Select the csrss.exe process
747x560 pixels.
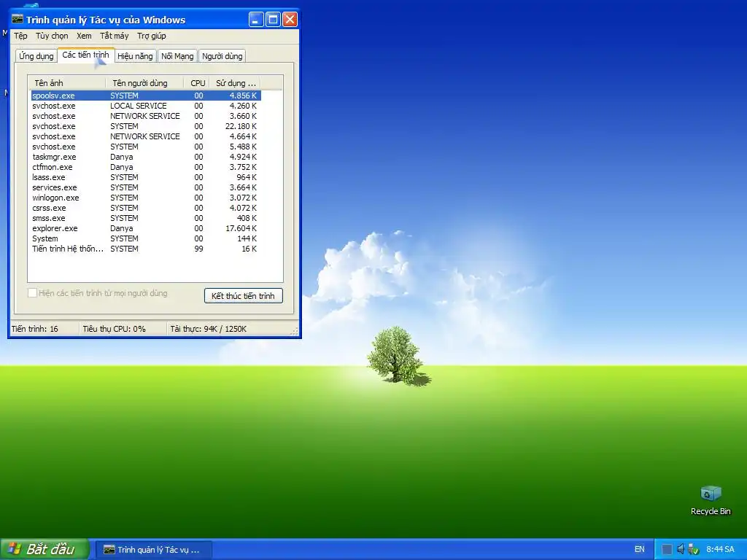tap(145, 208)
